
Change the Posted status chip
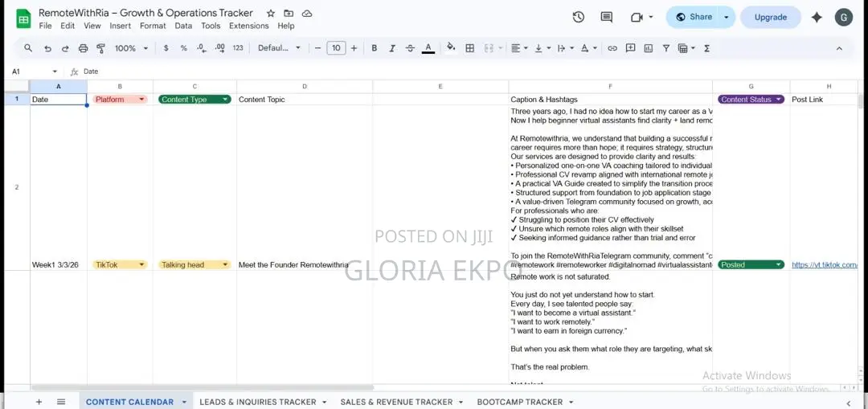751,264
